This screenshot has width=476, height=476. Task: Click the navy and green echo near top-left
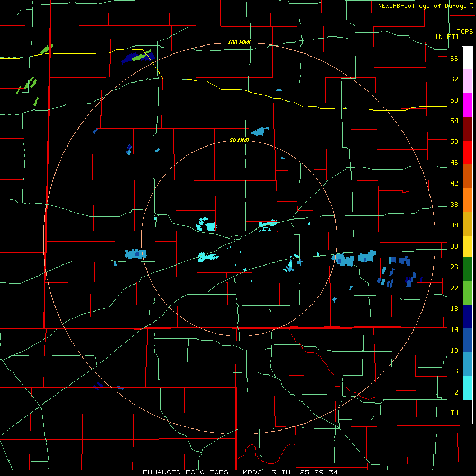click(138, 57)
